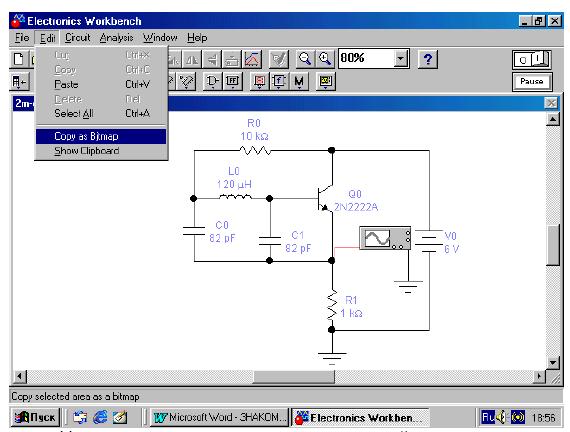Open the indicators parts bin
Screen dimensions: 570x432
(x=259, y=81)
